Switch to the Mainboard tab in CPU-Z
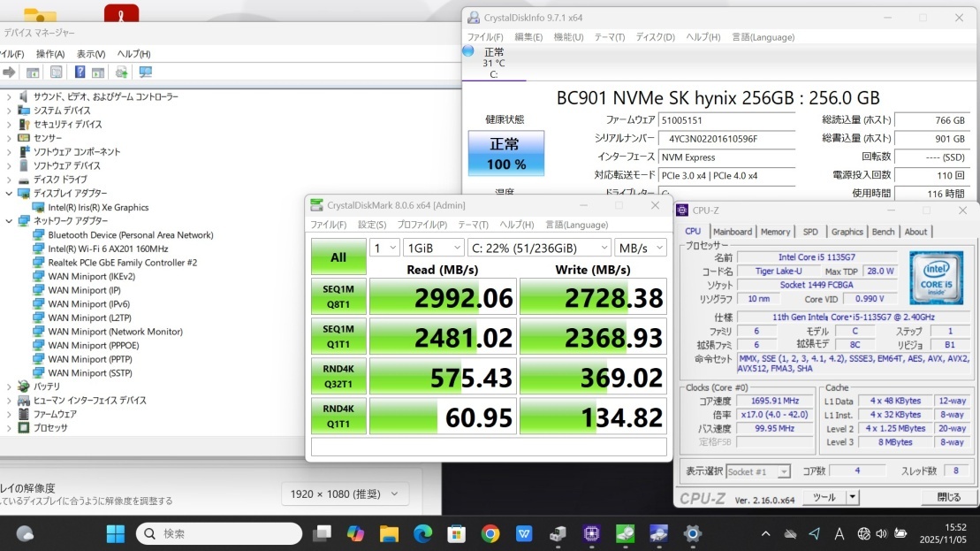Screen dimensions: 980x551 click(733, 232)
